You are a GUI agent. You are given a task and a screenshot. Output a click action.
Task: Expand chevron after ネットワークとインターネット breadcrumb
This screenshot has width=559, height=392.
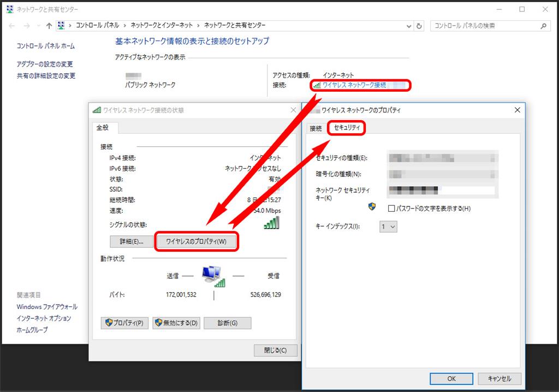point(198,25)
